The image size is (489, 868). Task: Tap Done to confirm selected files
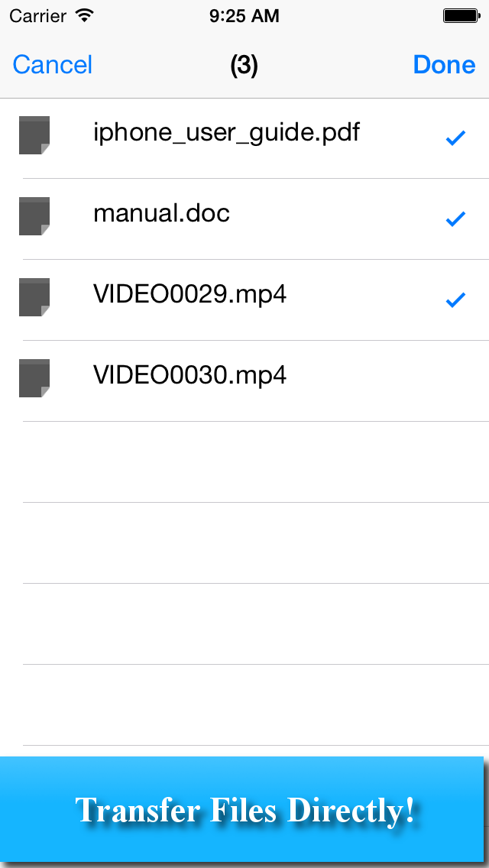[x=444, y=65]
